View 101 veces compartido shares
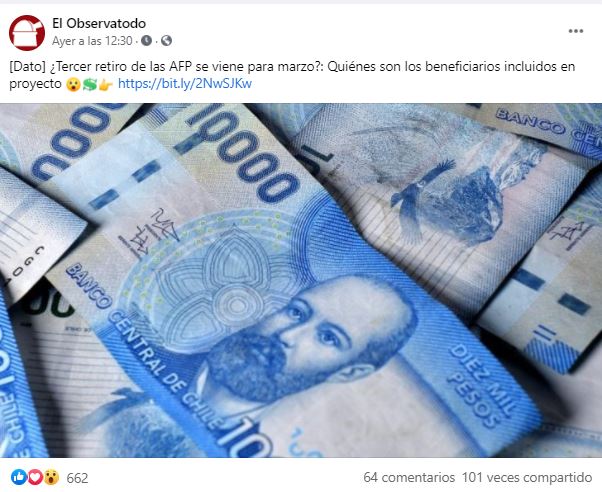 tap(527, 477)
